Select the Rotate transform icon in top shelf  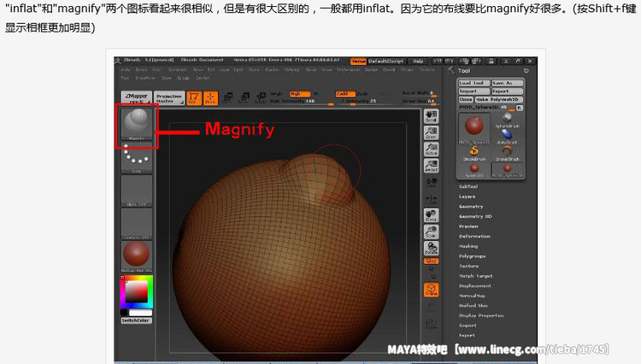[261, 97]
